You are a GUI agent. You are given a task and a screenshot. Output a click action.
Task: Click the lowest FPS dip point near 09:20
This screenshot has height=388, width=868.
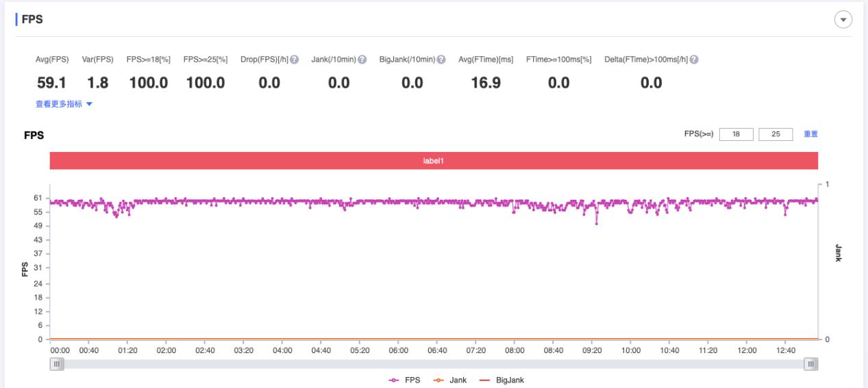point(597,223)
